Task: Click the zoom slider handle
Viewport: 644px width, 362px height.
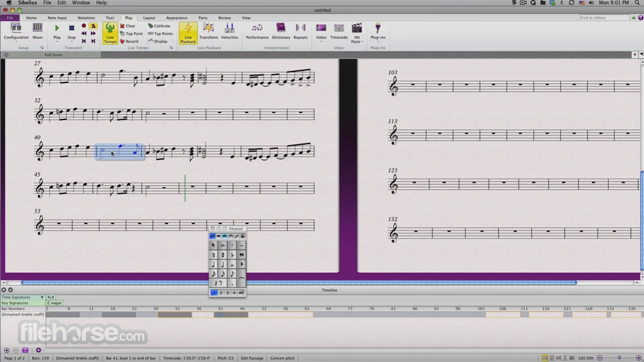Action: 619,358
